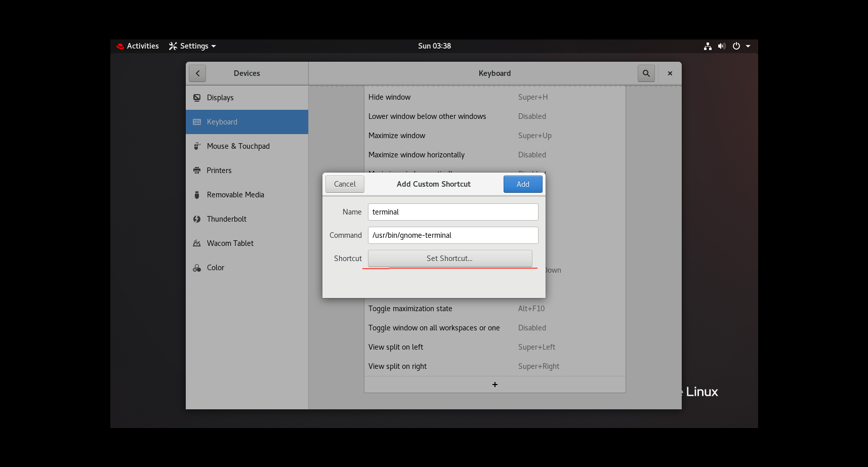
Task: Open the system status dropdown arrow
Action: tap(749, 46)
